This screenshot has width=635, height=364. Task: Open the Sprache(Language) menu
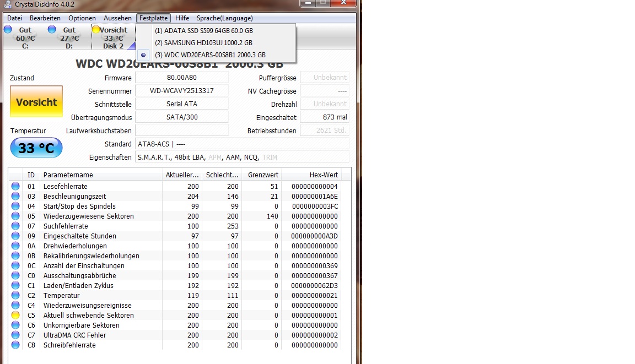[225, 18]
